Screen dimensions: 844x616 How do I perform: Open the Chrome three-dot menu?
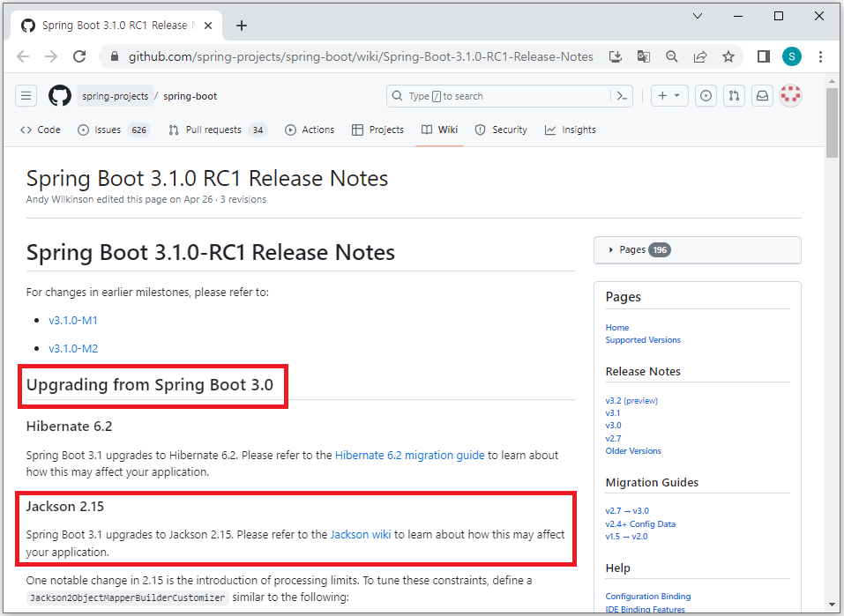[x=820, y=56]
